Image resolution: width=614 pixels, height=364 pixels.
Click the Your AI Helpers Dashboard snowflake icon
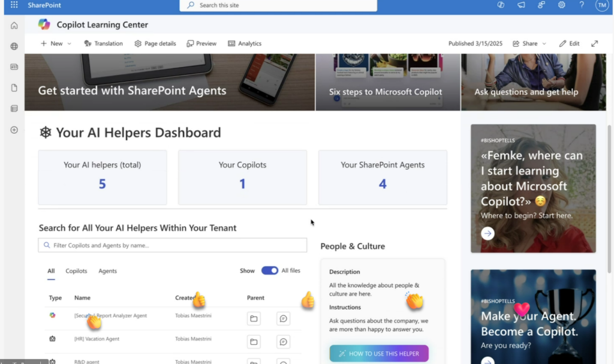pos(46,133)
